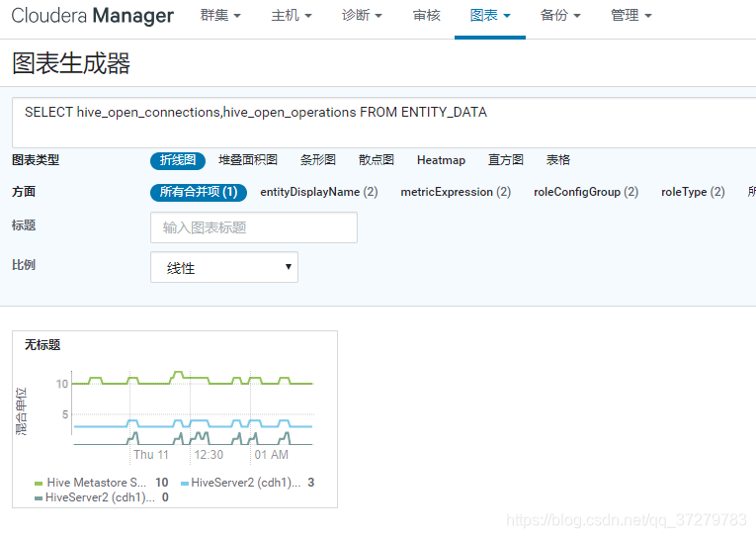Click light blue HiveServer2 legend swatch

point(184,484)
